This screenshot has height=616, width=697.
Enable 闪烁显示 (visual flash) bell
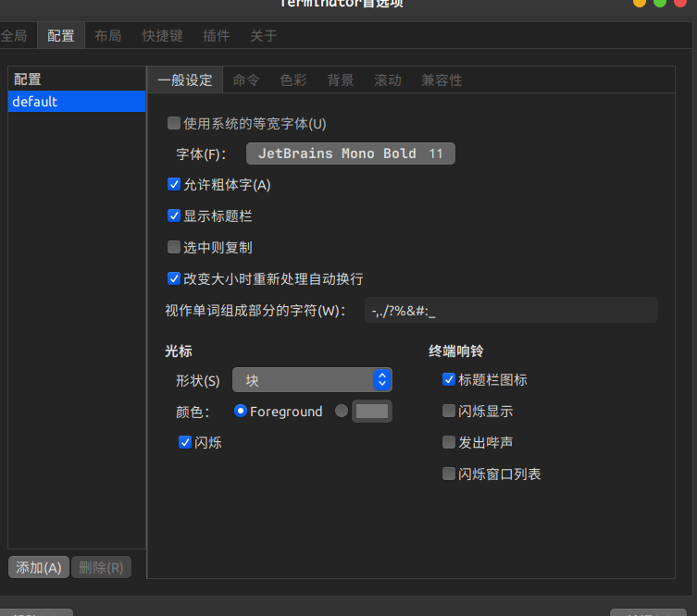tap(449, 411)
